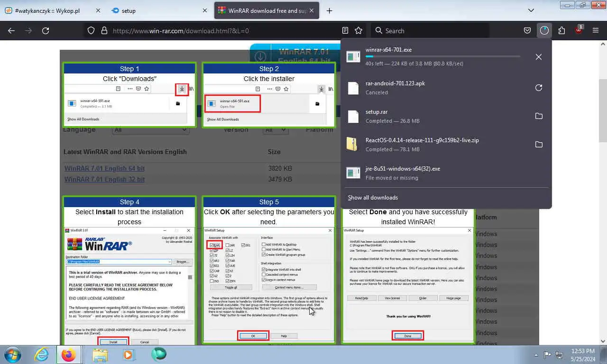This screenshot has width=607, height=364.
Task: Click the Step 4 Select Install thumbnail
Action: pyautogui.click(x=129, y=270)
